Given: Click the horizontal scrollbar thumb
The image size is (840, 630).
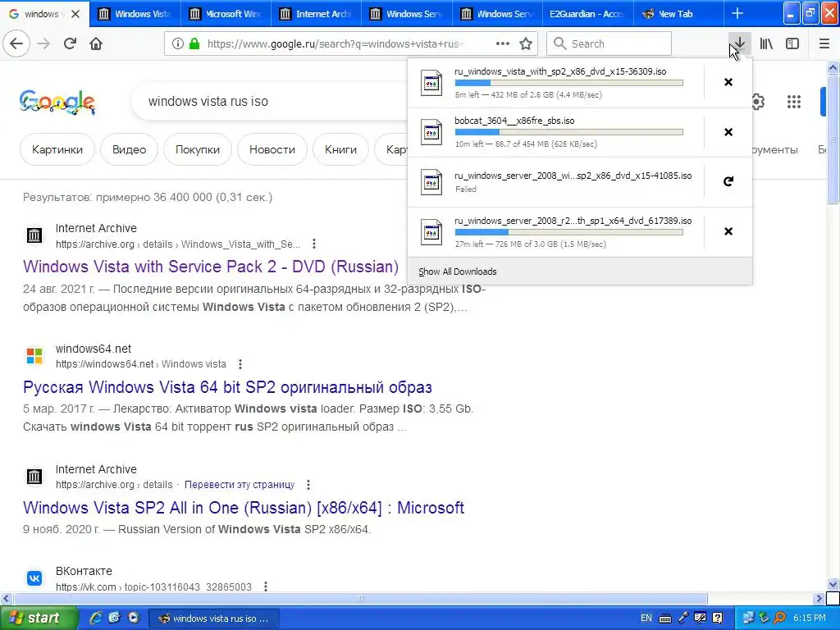Looking at the screenshot, I should pyautogui.click(x=360, y=598).
